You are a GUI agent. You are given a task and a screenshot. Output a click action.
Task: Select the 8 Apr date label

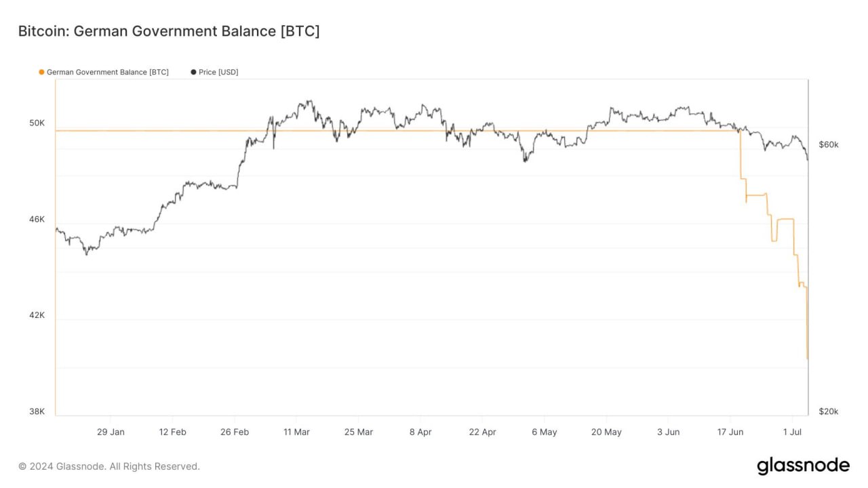(x=420, y=432)
